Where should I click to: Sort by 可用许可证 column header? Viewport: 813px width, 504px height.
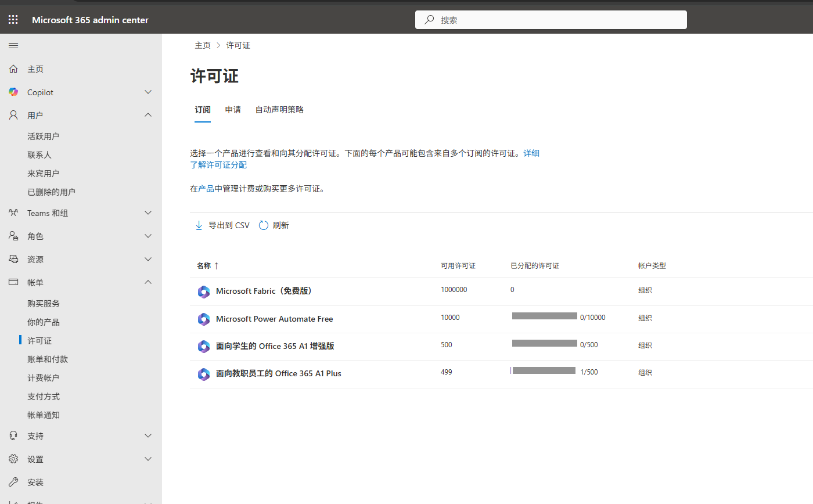pyautogui.click(x=458, y=266)
